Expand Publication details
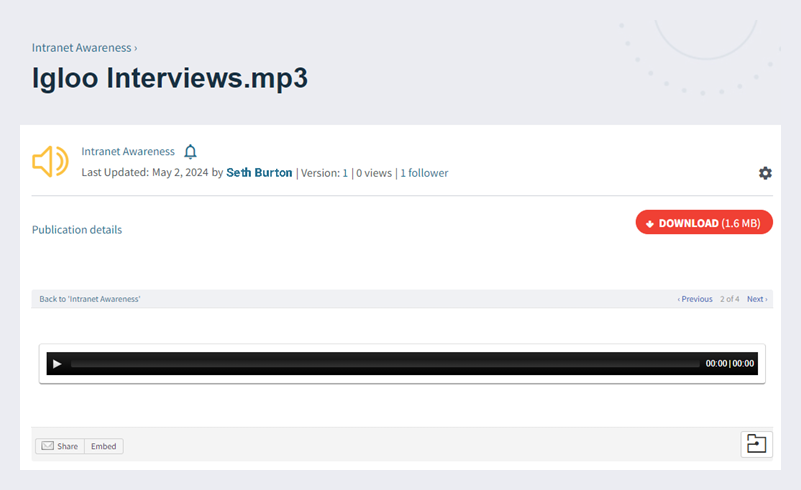Viewport: 801px width, 490px height. coord(77,230)
